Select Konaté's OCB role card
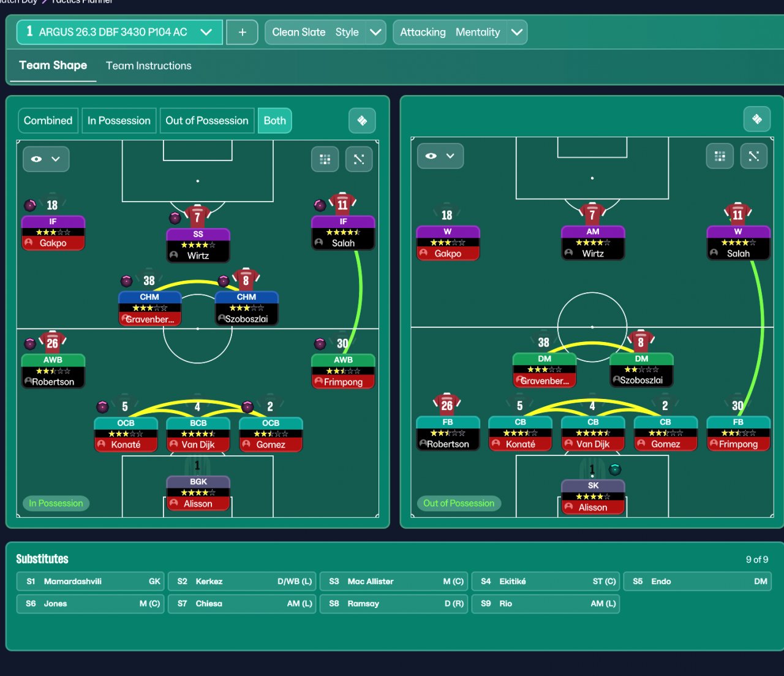The width and height of the screenshot is (784, 676). pyautogui.click(x=126, y=435)
